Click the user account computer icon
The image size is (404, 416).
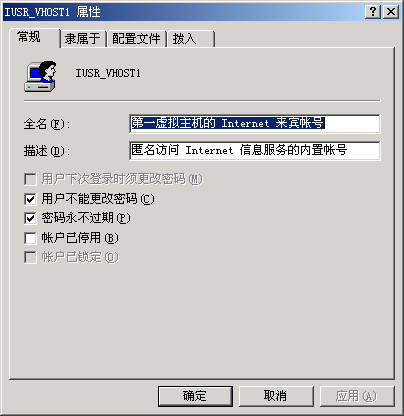pos(40,77)
